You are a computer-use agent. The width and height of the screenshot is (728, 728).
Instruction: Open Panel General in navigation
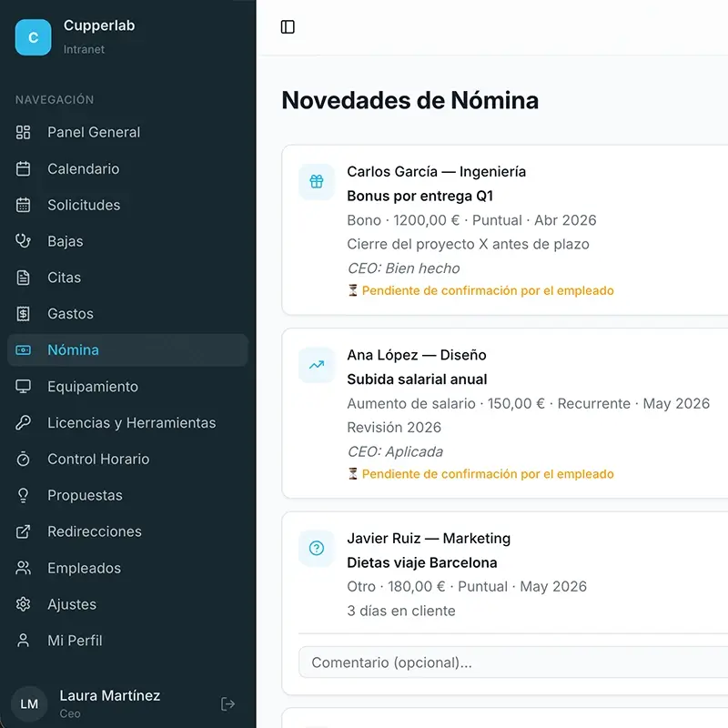(x=127, y=132)
